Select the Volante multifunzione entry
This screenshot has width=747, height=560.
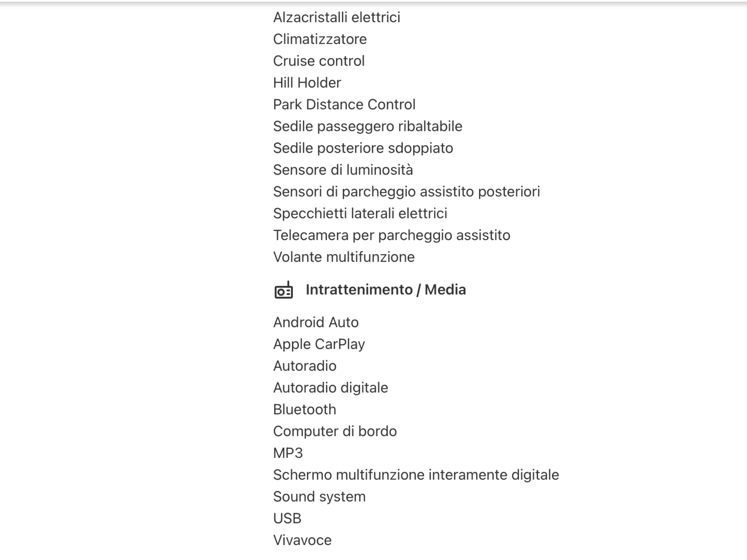coord(344,257)
